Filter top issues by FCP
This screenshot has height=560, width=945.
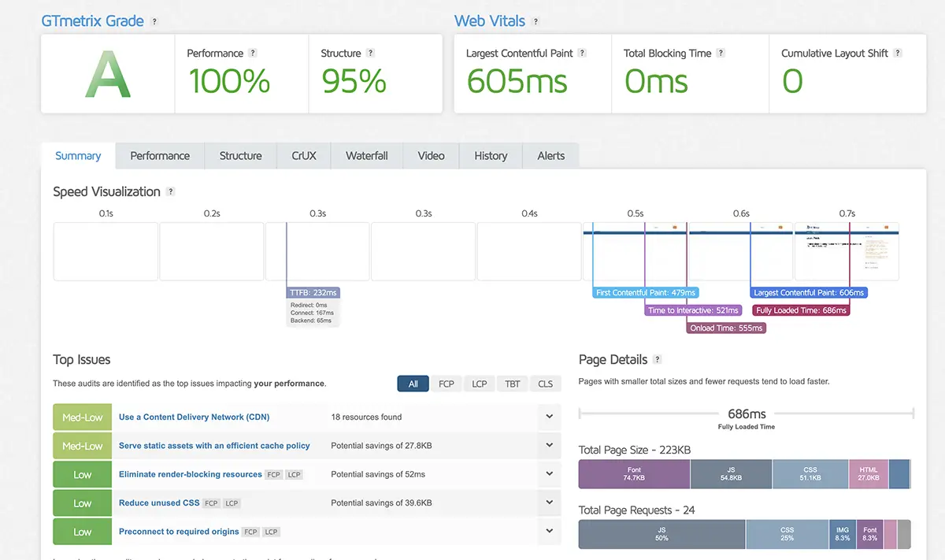tap(447, 384)
